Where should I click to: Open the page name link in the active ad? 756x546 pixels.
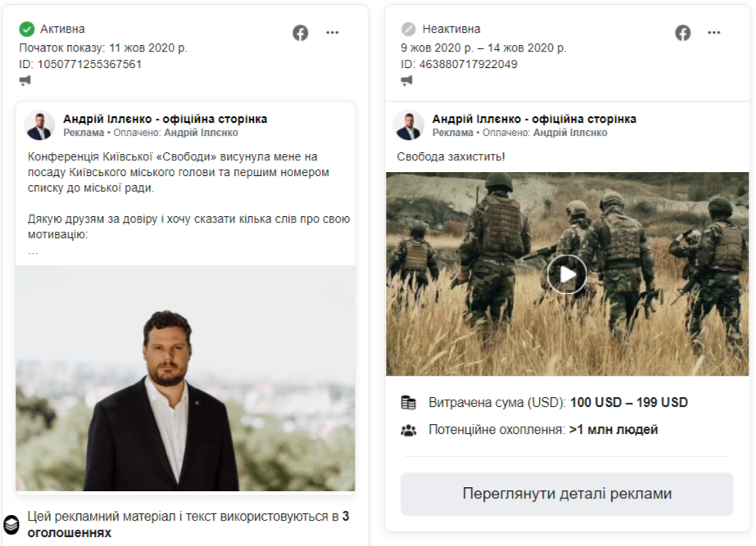(x=165, y=119)
